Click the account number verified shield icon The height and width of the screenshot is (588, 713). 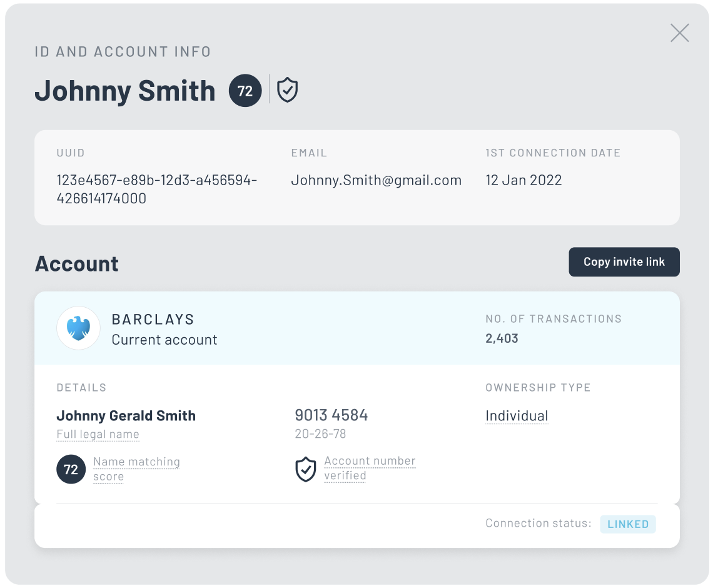tap(305, 469)
